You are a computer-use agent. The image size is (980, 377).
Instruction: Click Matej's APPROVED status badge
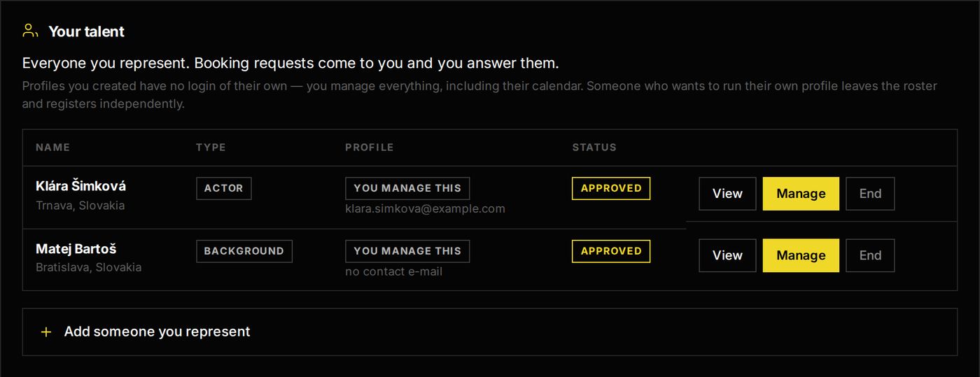[611, 251]
